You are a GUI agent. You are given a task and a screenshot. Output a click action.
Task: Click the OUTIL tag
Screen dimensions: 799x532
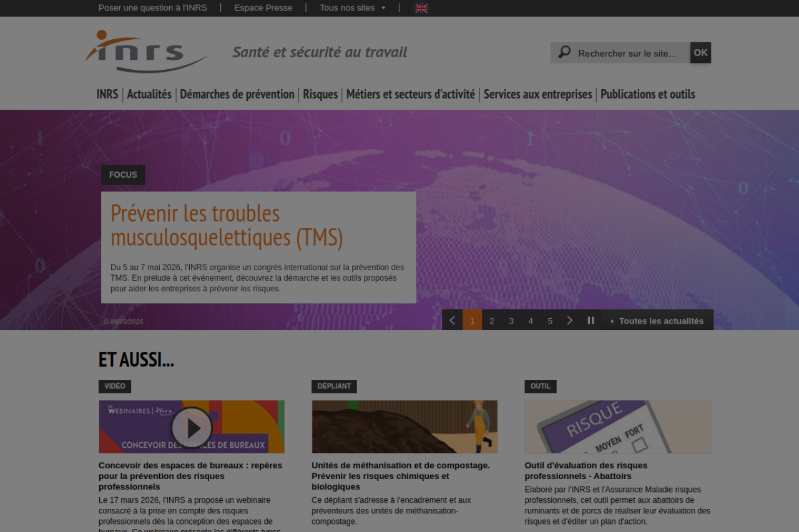pos(541,386)
